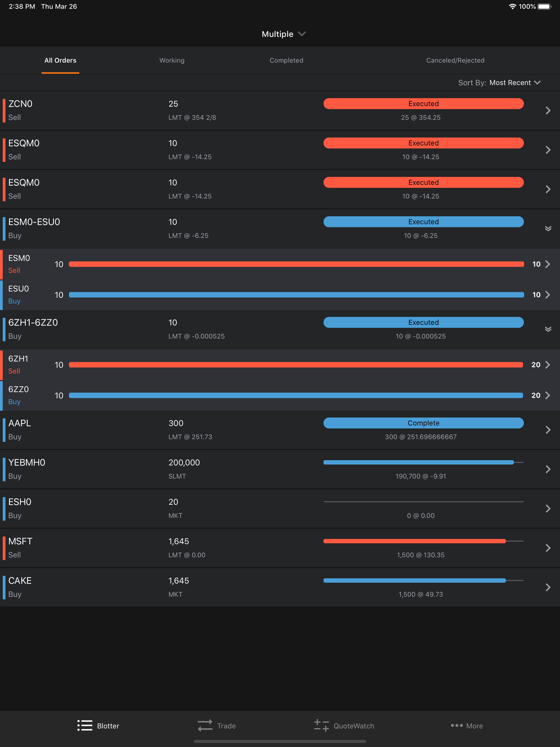Select the MSFT Sell order row
This screenshot has width=560, height=747.
[x=280, y=548]
